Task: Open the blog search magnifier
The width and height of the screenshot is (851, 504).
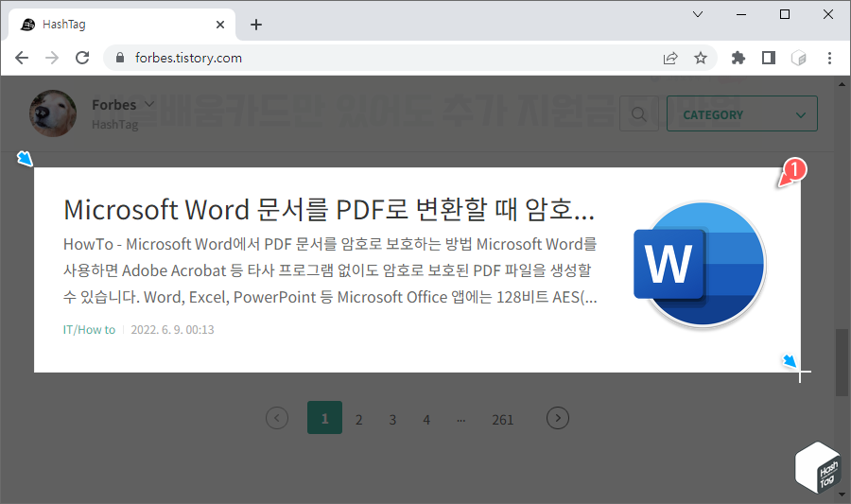Action: 639,113
